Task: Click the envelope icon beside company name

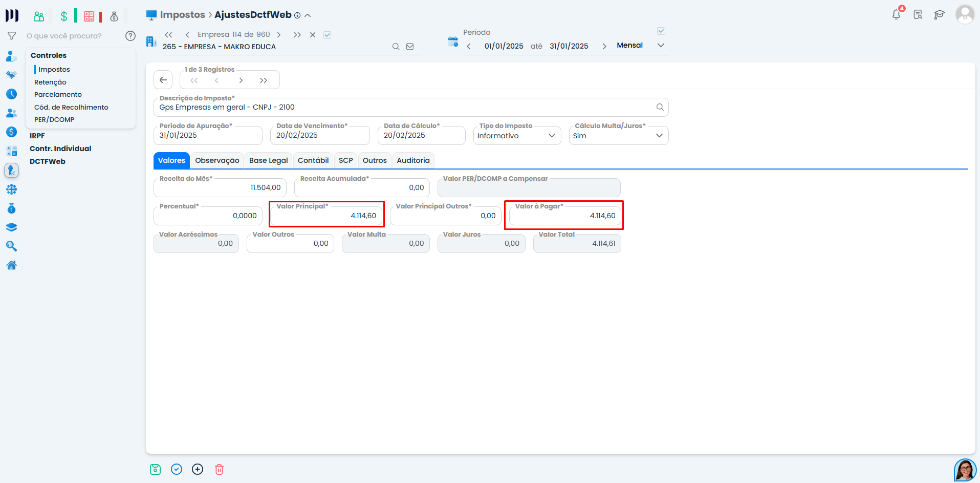Action: click(410, 47)
